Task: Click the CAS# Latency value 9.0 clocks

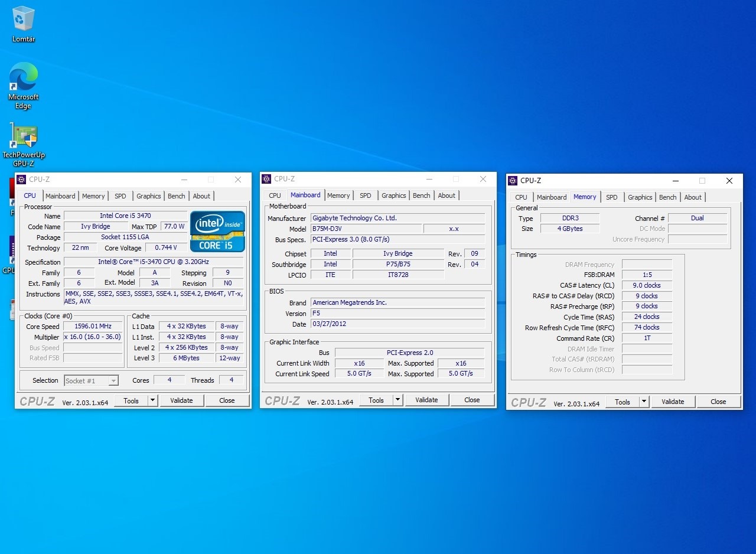Action: pos(647,286)
